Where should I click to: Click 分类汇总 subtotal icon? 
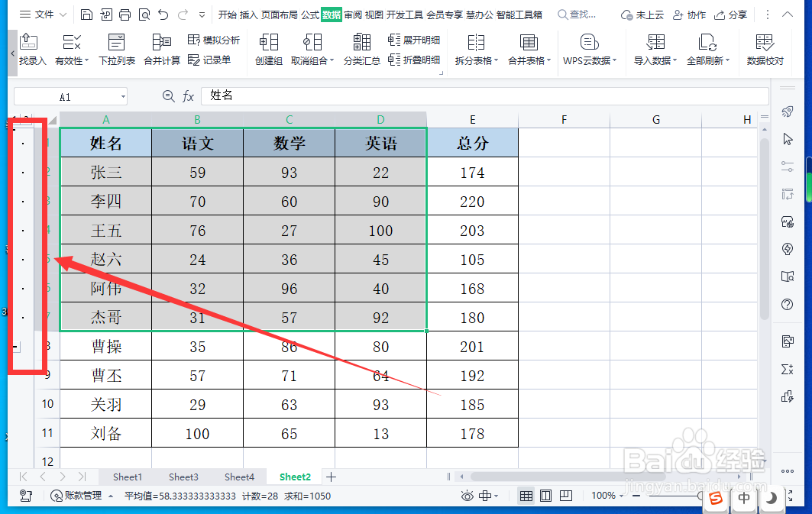click(x=361, y=50)
